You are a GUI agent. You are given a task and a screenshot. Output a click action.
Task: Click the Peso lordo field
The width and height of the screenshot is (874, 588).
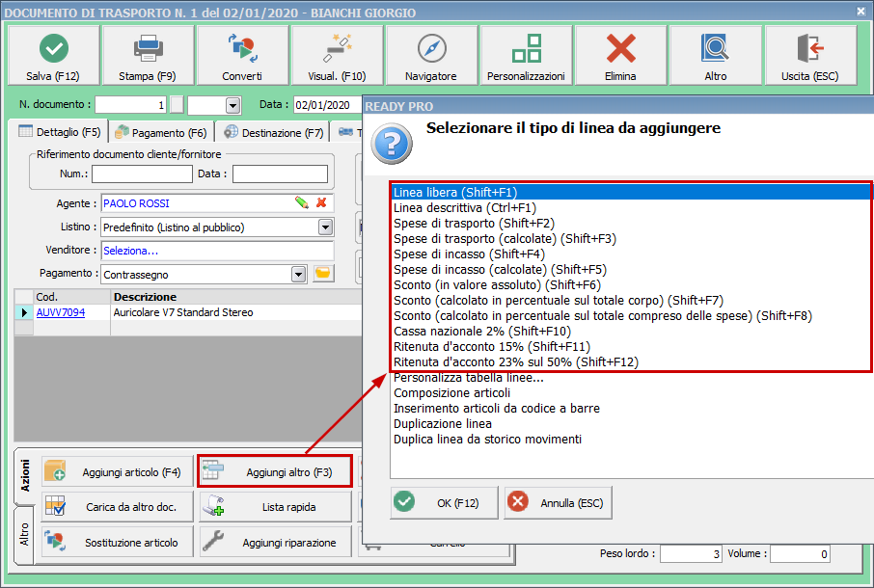(691, 554)
